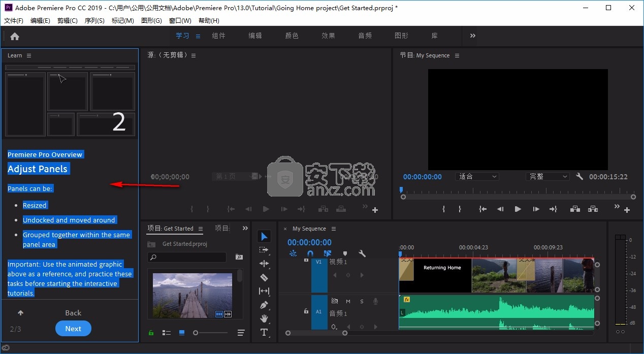Click Mark In in Program monitor

[x=444, y=209]
